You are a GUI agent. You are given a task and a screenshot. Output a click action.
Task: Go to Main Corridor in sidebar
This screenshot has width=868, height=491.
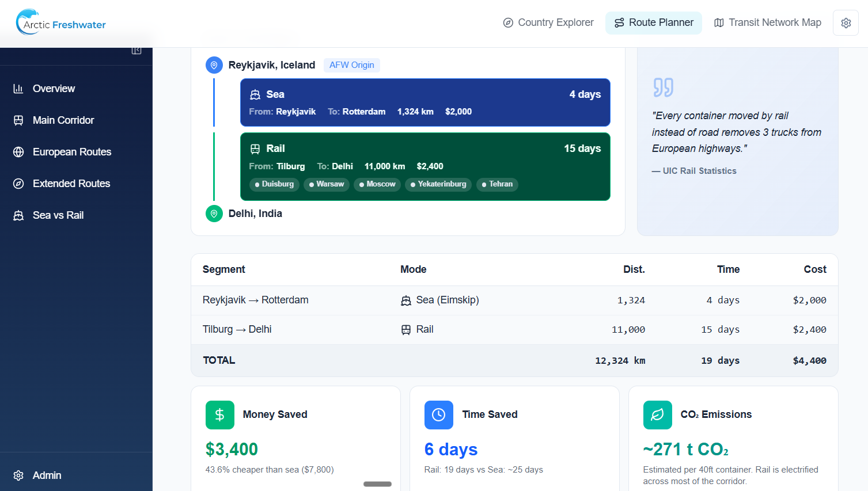[x=63, y=120]
